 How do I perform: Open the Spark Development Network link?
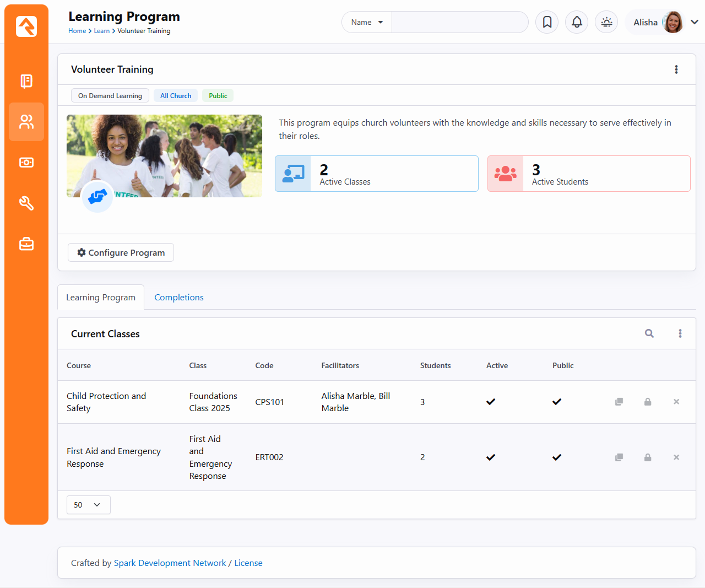click(170, 563)
